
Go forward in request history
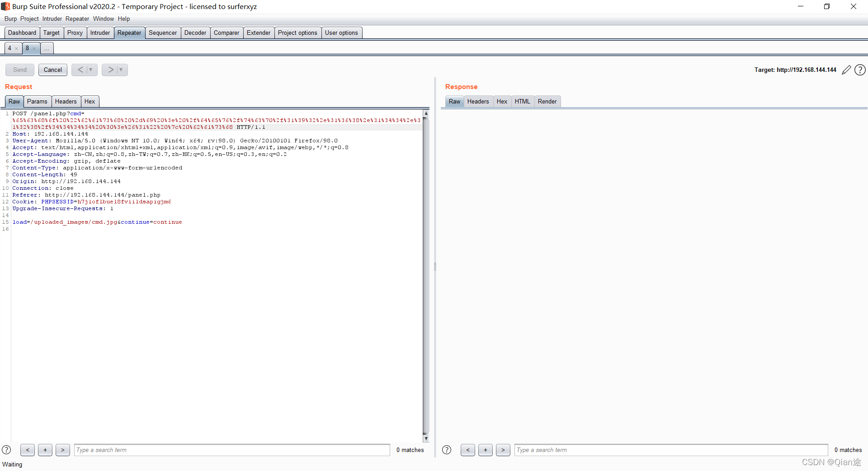[x=111, y=70]
